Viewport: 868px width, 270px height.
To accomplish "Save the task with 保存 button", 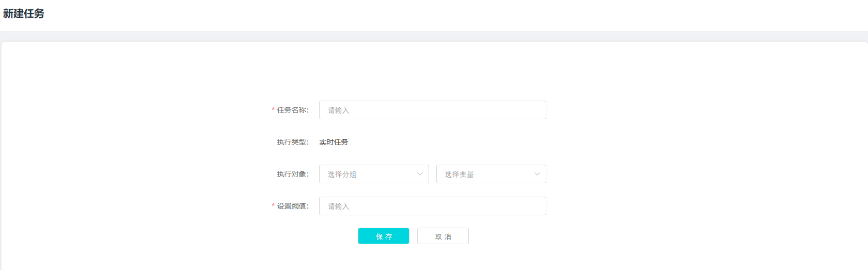I will coord(384,236).
